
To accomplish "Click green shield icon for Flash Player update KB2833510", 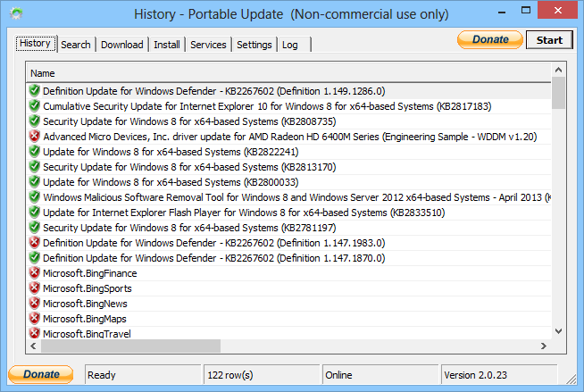I will tap(34, 213).
